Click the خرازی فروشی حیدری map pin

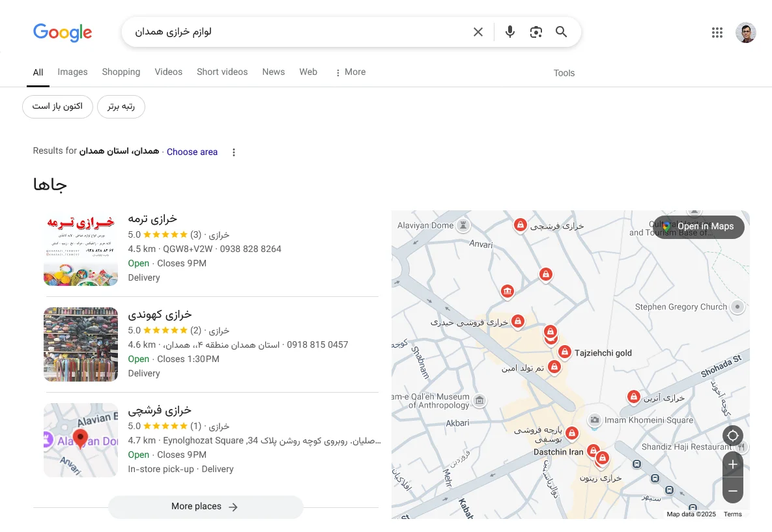(517, 322)
